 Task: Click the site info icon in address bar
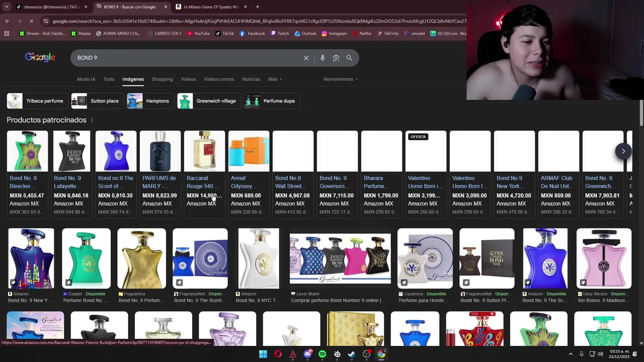point(46,21)
